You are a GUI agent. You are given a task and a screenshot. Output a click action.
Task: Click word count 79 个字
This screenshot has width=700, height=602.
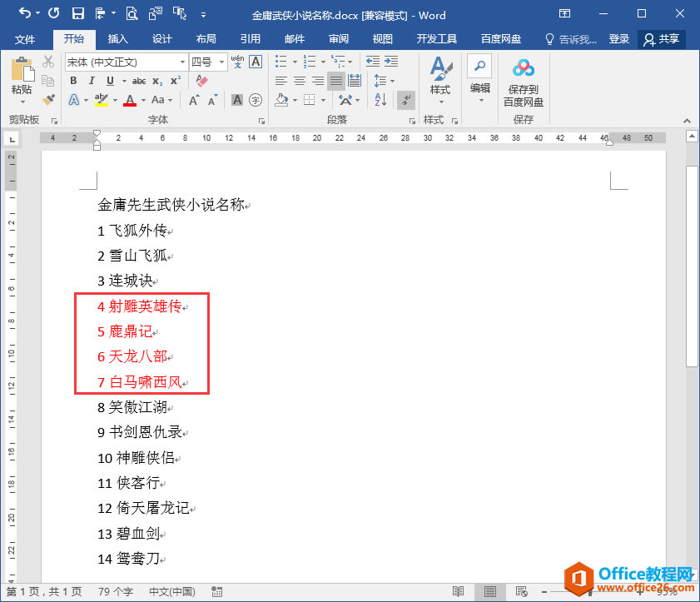(116, 591)
